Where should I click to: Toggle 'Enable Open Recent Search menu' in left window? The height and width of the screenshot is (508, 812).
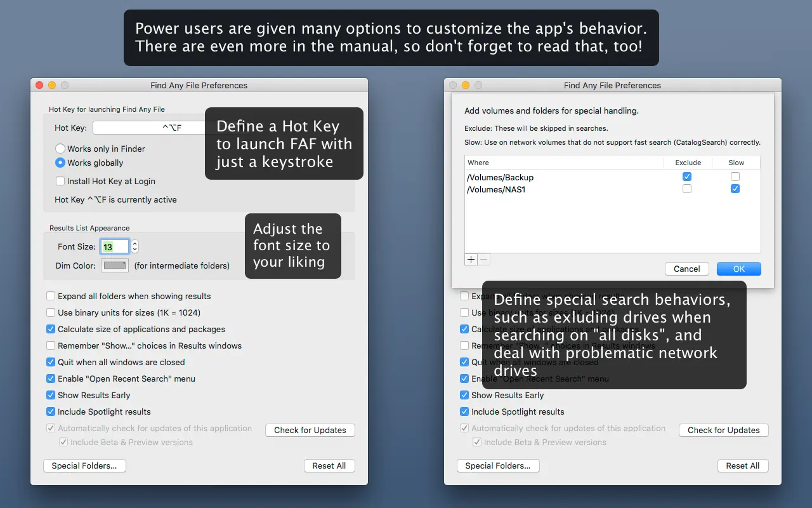[x=51, y=378]
